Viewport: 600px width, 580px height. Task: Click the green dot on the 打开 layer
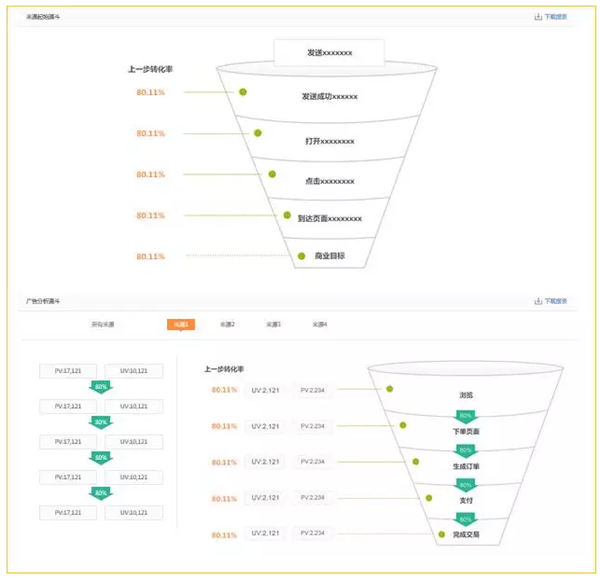tap(258, 133)
